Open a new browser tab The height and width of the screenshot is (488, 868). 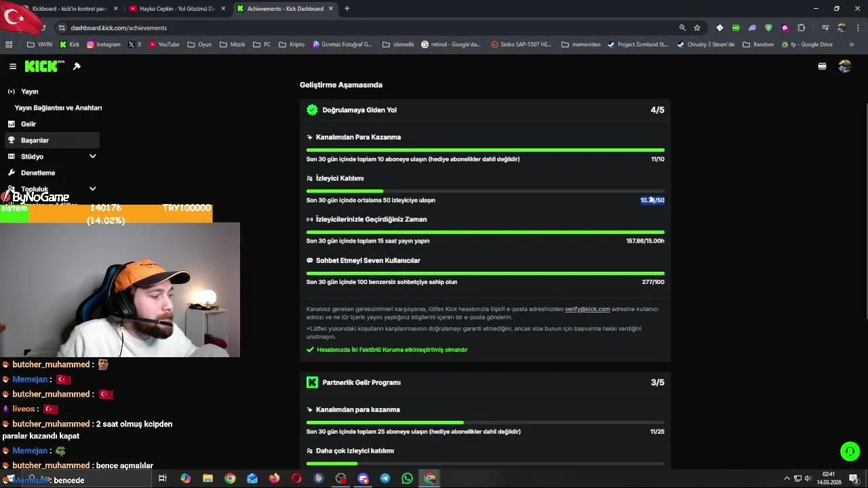pyautogui.click(x=347, y=9)
